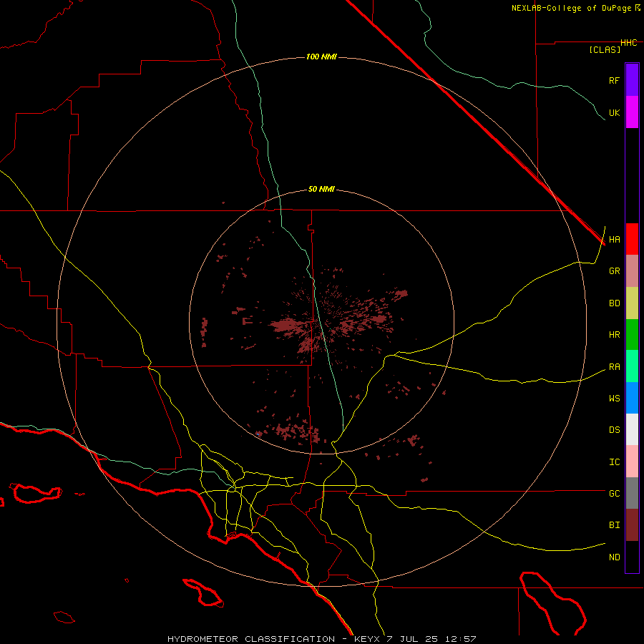Click the DS legend label
Screen dimensions: 644x644
click(x=614, y=430)
